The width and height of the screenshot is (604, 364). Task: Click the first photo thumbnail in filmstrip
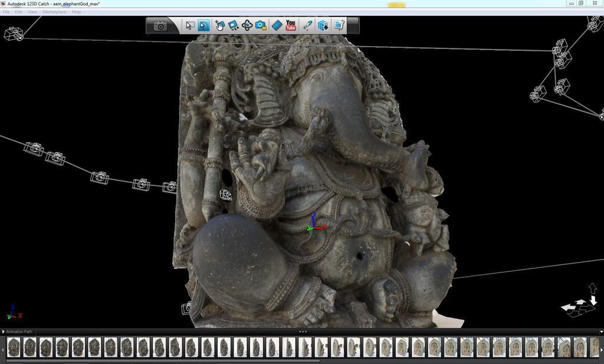(x=14, y=347)
